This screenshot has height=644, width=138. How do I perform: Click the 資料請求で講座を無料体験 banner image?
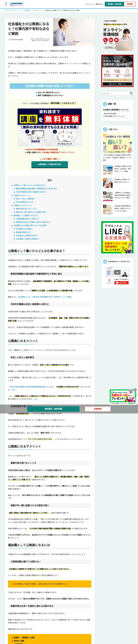(x=50, y=128)
